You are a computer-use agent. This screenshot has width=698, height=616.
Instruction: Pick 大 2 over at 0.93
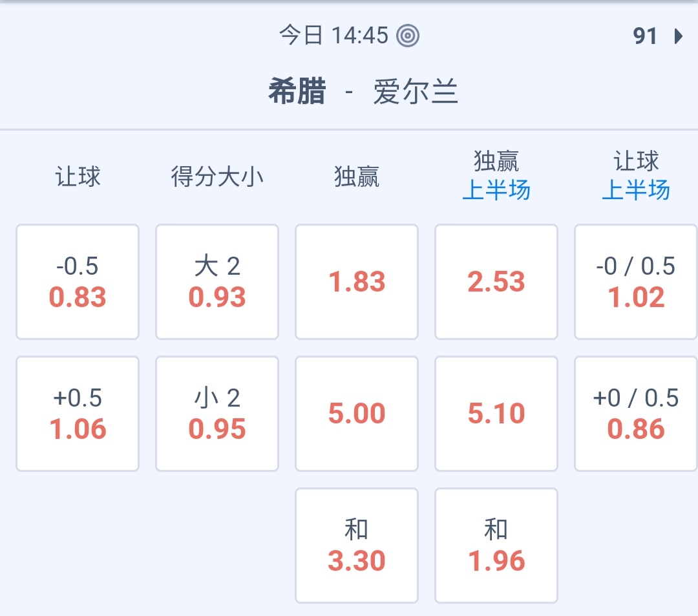217,282
